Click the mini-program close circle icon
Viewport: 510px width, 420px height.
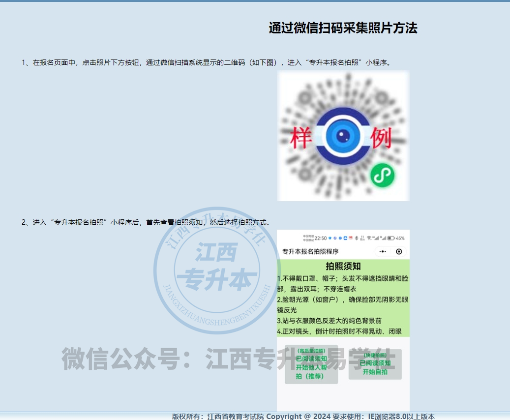(399, 251)
